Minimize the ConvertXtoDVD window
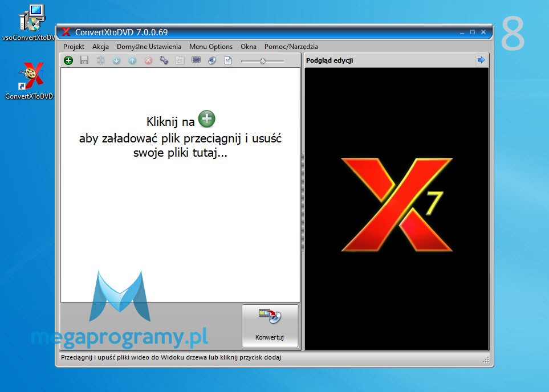Screen dimensions: 549x392 coord(462,32)
